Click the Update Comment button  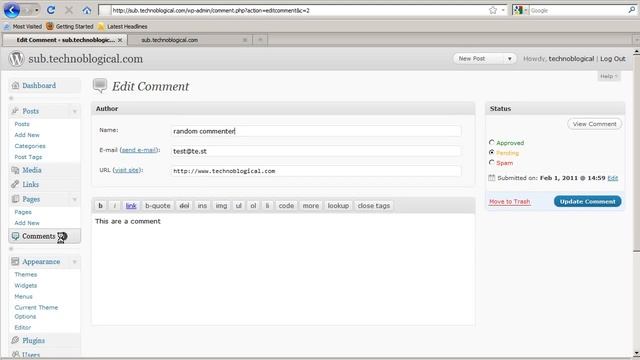pyautogui.click(x=587, y=201)
